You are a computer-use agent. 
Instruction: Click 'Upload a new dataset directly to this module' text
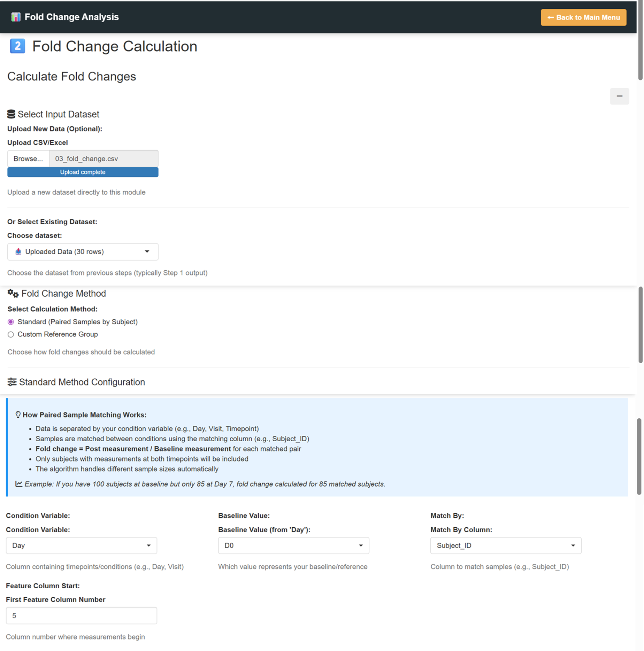tap(76, 192)
